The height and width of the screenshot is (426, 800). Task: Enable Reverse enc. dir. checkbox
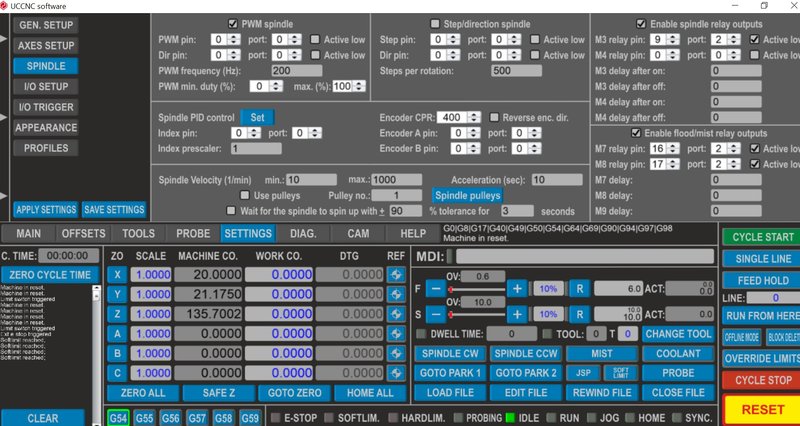494,117
